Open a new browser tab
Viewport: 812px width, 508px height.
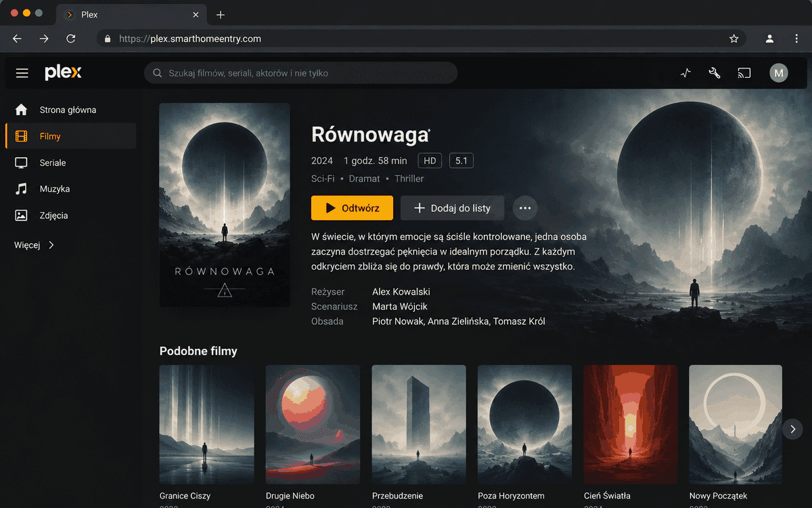(x=221, y=15)
